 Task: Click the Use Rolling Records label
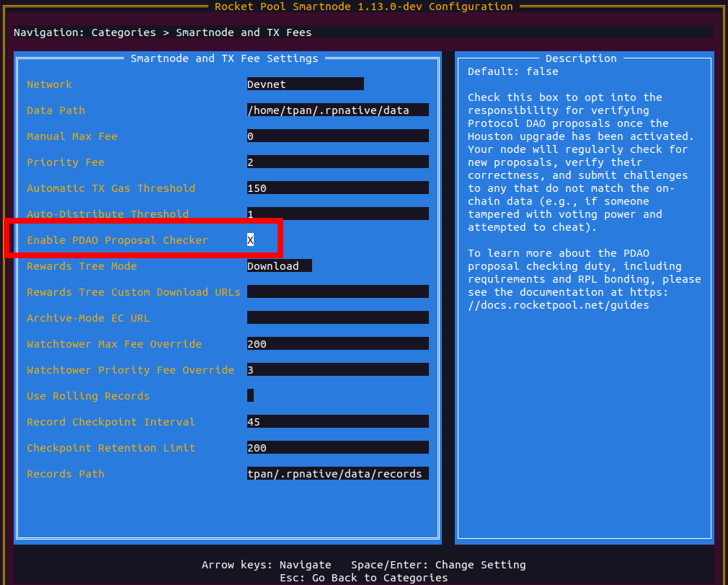(88, 396)
